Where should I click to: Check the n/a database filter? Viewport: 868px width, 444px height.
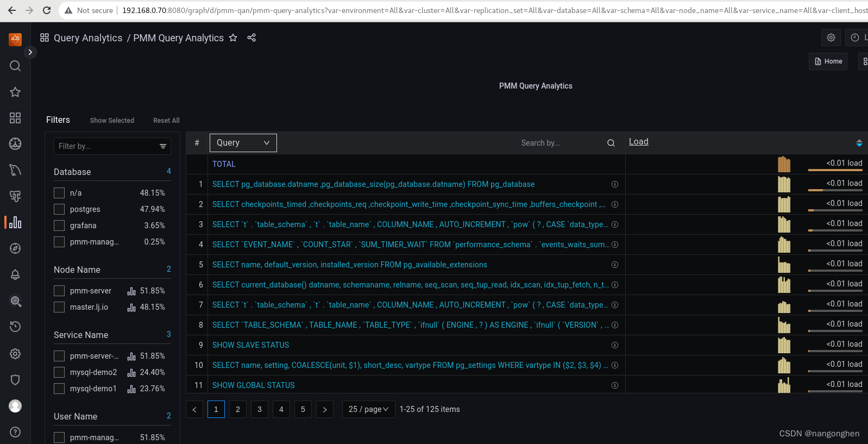[59, 193]
